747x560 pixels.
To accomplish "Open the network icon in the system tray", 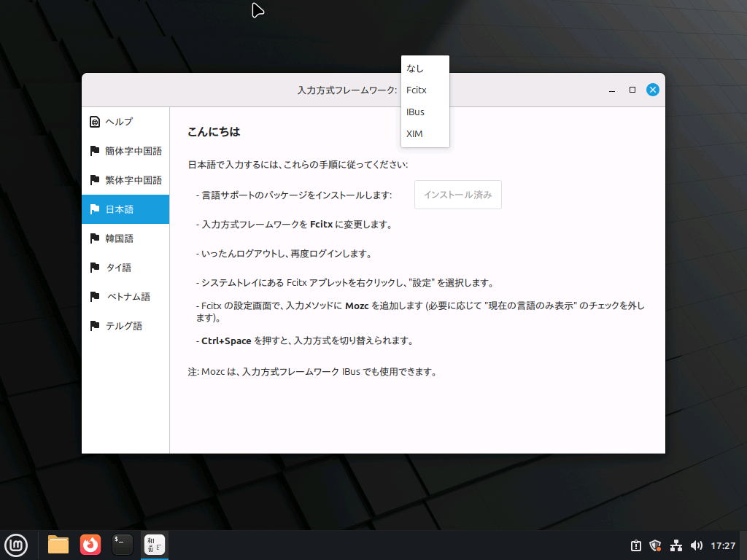I will (676, 545).
